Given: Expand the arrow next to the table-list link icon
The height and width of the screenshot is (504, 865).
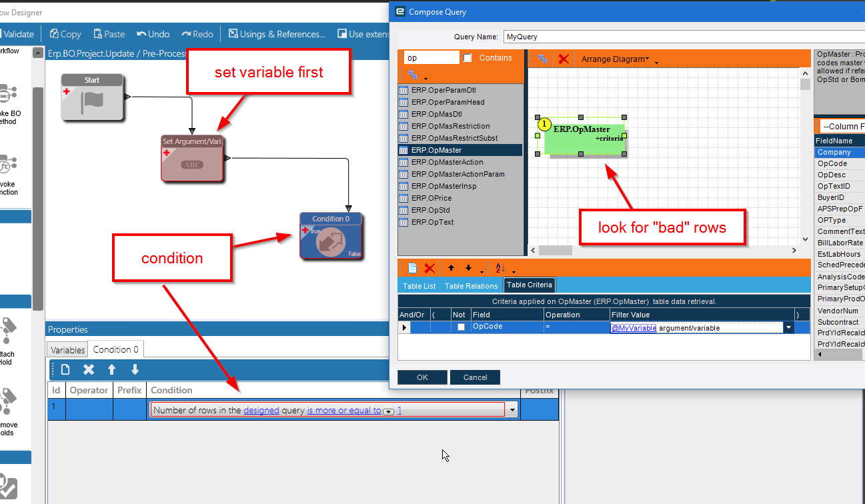Looking at the screenshot, I should pyautogui.click(x=425, y=78).
